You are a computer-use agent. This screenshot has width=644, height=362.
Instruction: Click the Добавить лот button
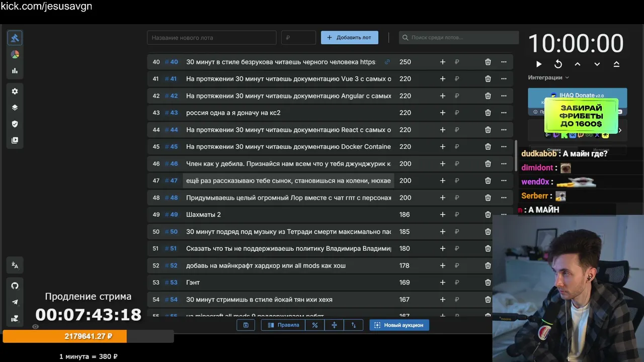coord(350,38)
